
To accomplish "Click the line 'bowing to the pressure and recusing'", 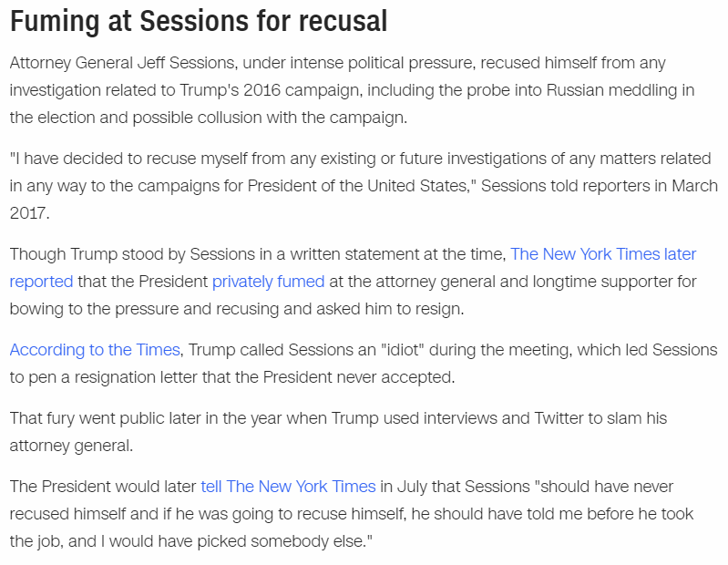I will [237, 309].
